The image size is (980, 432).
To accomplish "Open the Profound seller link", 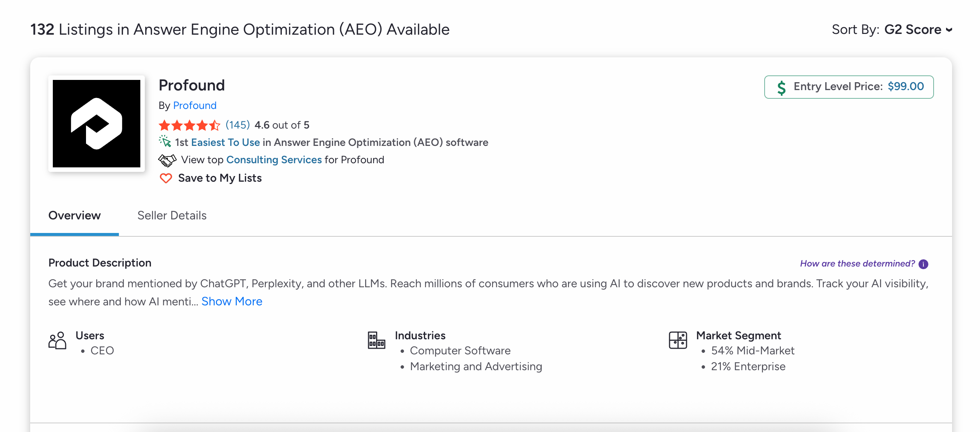I will coord(194,105).
